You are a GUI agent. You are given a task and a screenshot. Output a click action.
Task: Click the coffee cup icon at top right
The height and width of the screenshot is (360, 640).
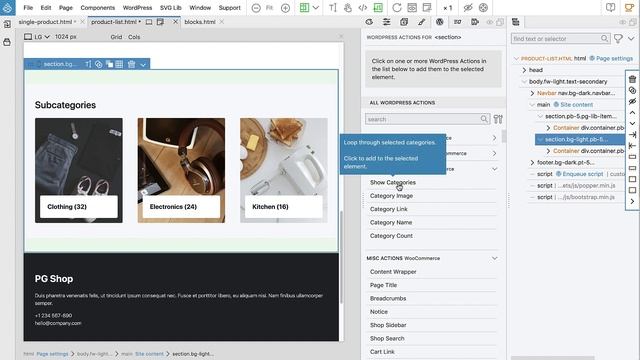(629, 8)
